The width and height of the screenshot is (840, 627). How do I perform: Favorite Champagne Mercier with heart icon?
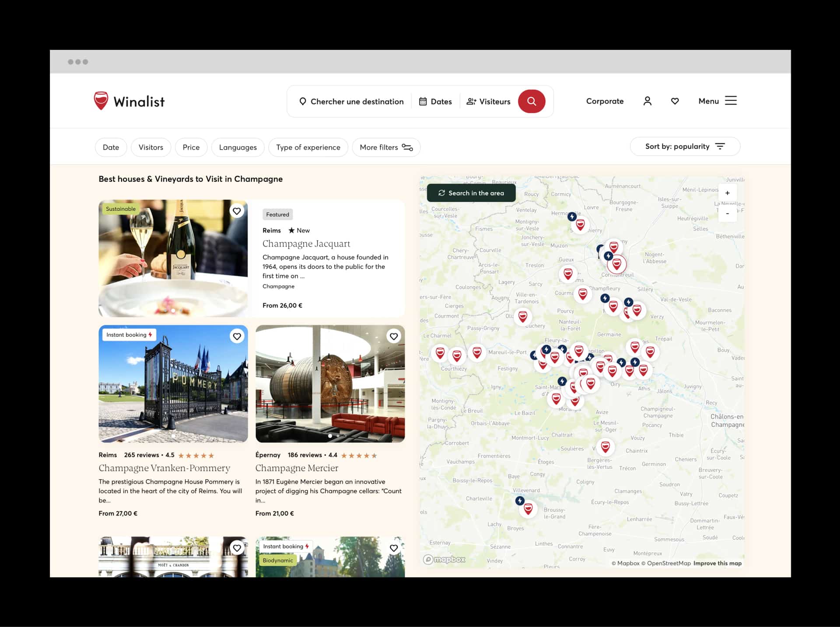tap(394, 336)
